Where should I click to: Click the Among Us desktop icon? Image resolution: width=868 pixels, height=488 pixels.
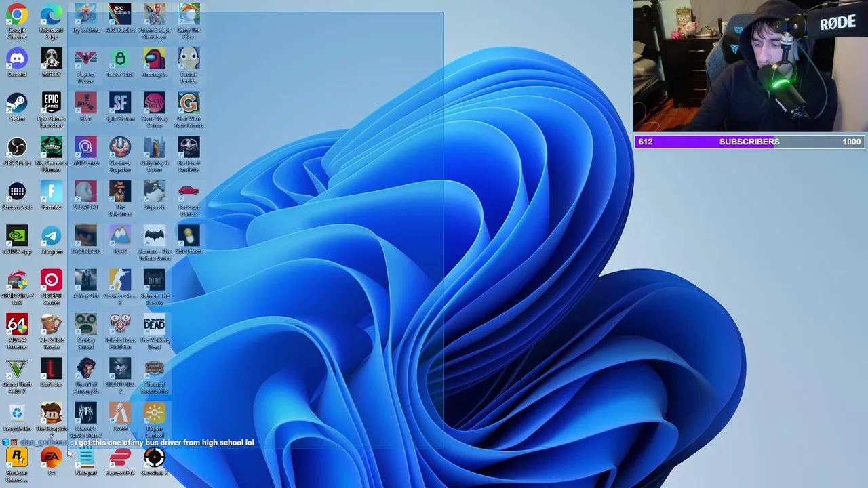[155, 62]
